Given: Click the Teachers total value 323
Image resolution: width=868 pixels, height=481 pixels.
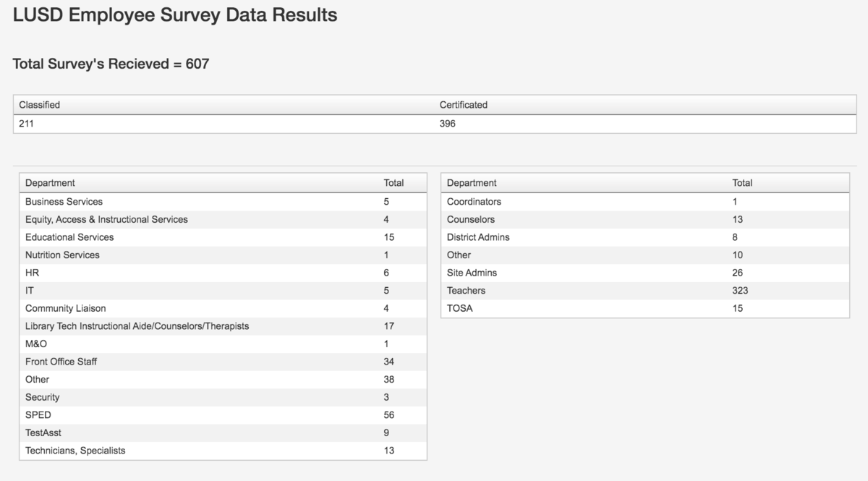Looking at the screenshot, I should (x=740, y=290).
